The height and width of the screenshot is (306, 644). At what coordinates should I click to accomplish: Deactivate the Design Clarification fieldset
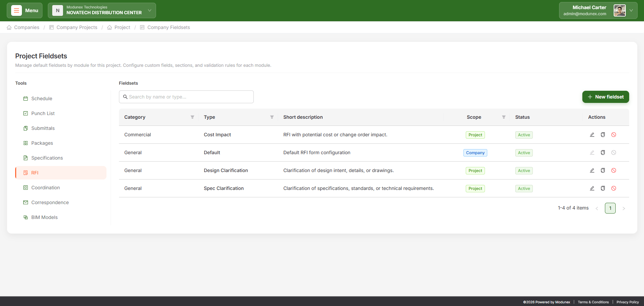point(613,170)
